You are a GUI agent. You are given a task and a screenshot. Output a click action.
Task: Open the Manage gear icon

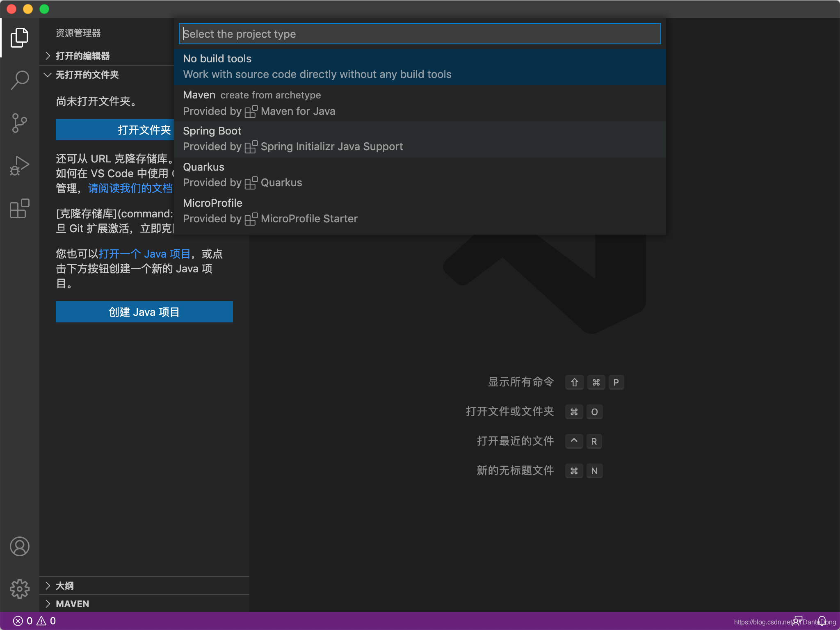19,589
